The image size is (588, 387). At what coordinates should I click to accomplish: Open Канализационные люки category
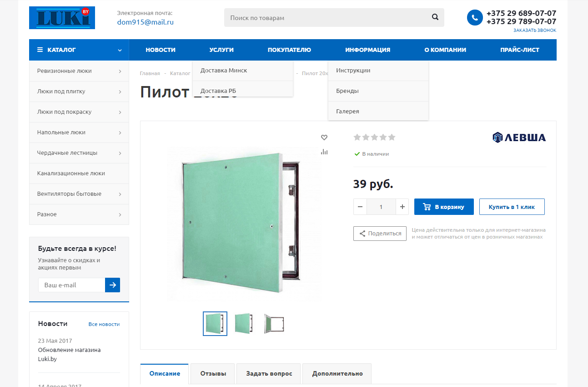tap(79, 173)
